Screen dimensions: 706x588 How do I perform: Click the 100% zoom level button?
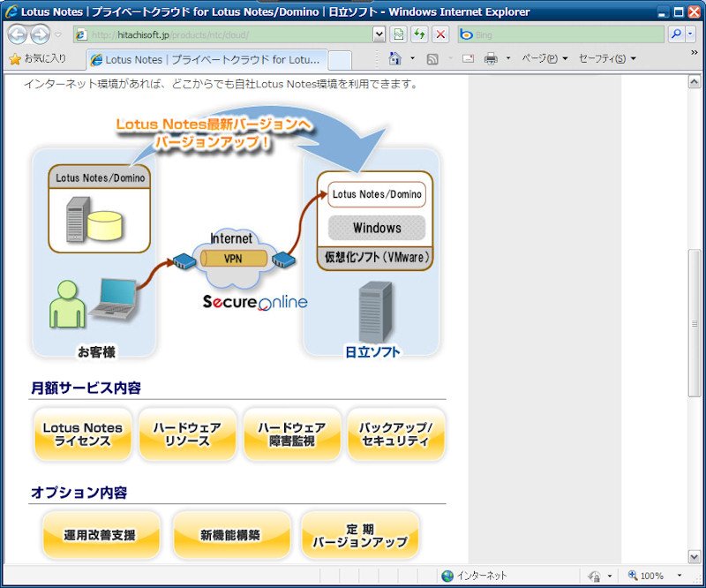tap(646, 576)
